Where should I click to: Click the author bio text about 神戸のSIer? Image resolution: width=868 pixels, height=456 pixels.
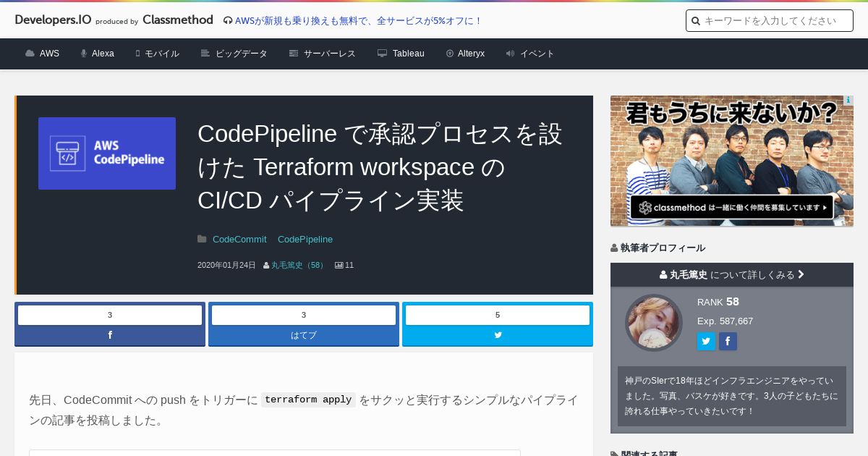(731, 396)
